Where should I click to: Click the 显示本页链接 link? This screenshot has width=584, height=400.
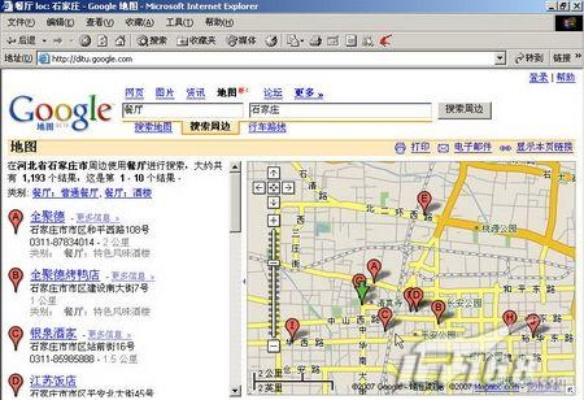pyautogui.click(x=544, y=147)
